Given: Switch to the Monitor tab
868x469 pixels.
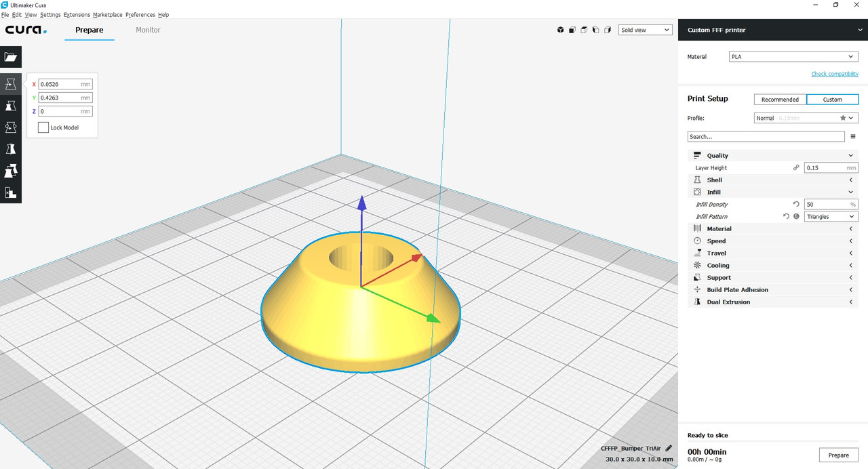Looking at the screenshot, I should 148,30.
